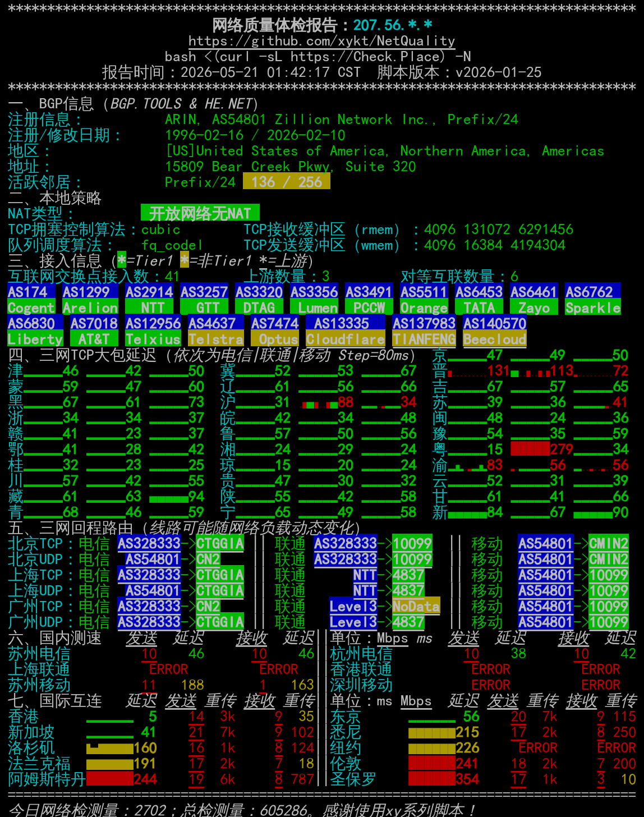644x817 pixels.
Task: Select the bash curl Check.Place command line
Action: [x=318, y=57]
